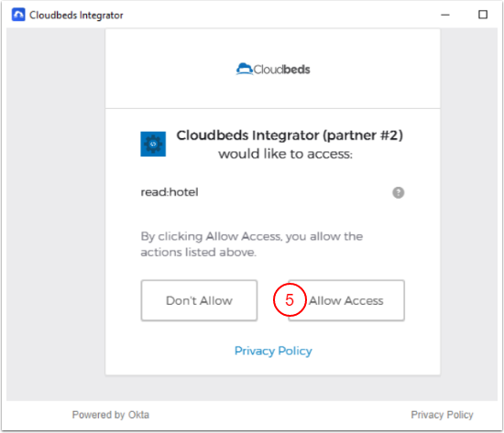This screenshot has height=433, width=504.
Task: Open the help question mark beside read:hotel
Action: click(x=399, y=193)
